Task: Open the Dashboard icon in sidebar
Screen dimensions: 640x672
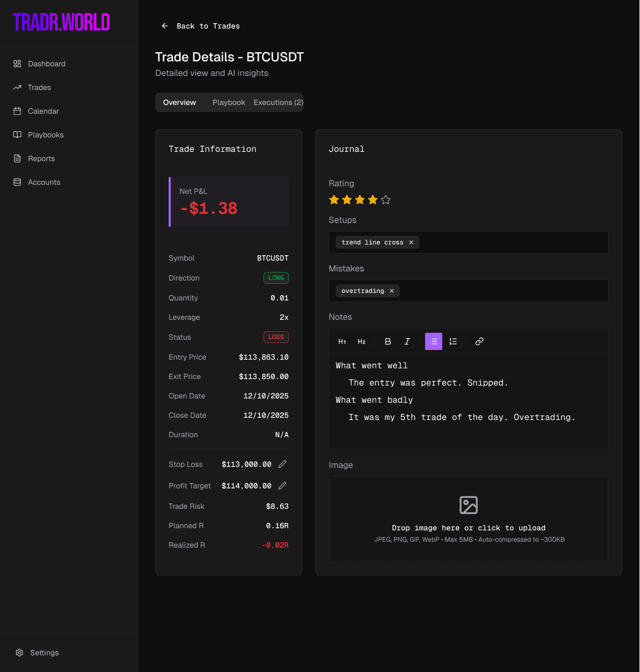Action: click(x=17, y=64)
